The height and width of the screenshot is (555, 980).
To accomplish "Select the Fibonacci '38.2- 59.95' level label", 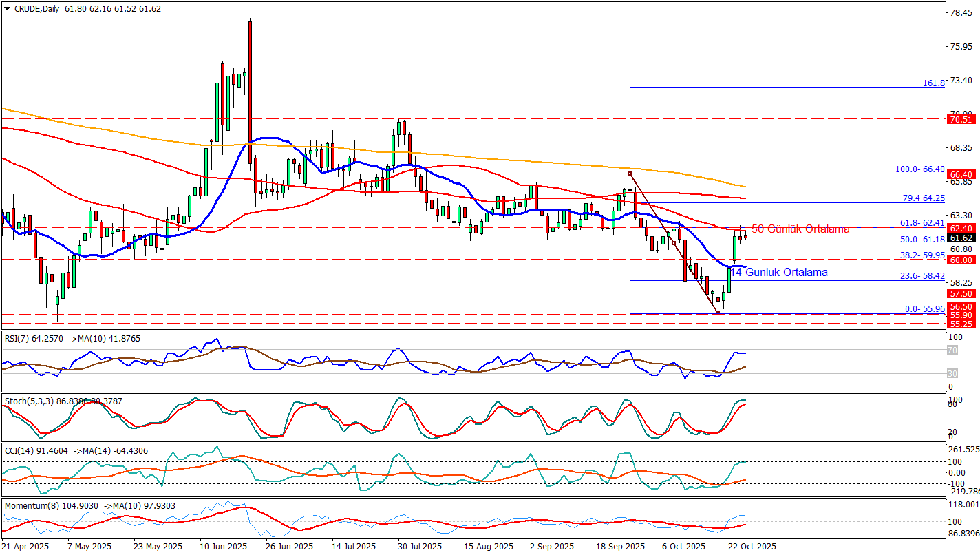I will click(x=922, y=255).
